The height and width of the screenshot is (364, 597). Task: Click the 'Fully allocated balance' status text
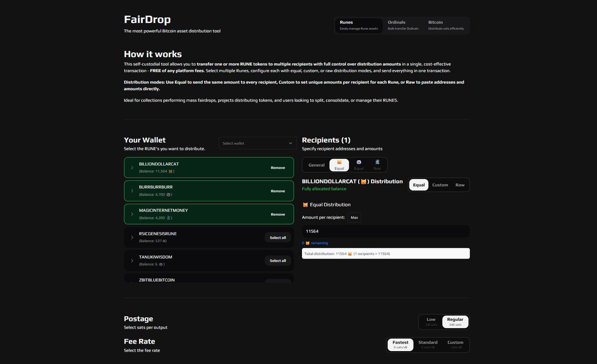[x=324, y=189]
